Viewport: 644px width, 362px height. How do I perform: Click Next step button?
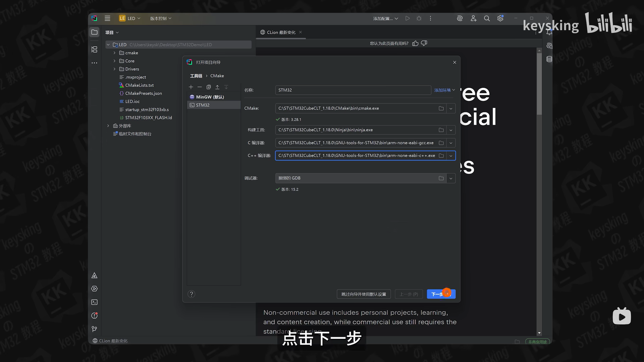[x=441, y=294]
